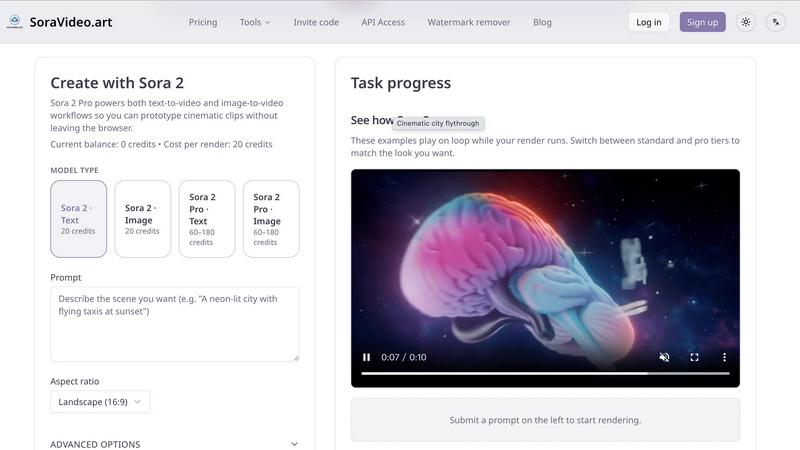Seek on the video progress bar
This screenshot has height=450, width=800.
545,373
